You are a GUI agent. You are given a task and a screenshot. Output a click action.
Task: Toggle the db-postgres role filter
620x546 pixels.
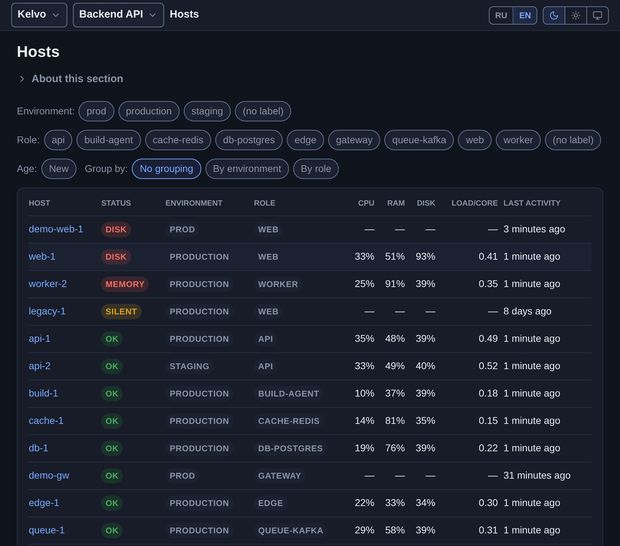[x=249, y=140]
